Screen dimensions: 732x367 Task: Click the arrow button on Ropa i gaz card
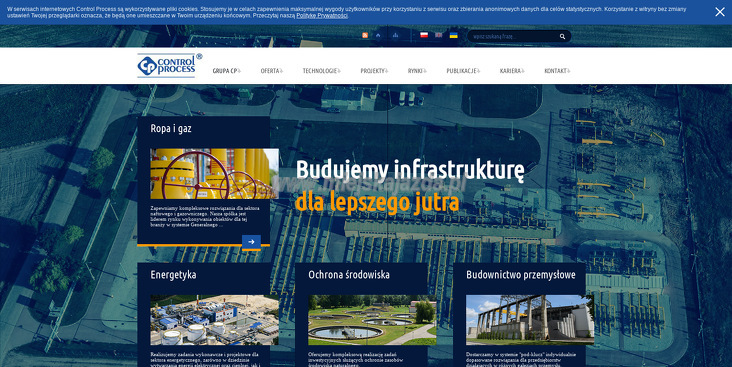coord(251,242)
